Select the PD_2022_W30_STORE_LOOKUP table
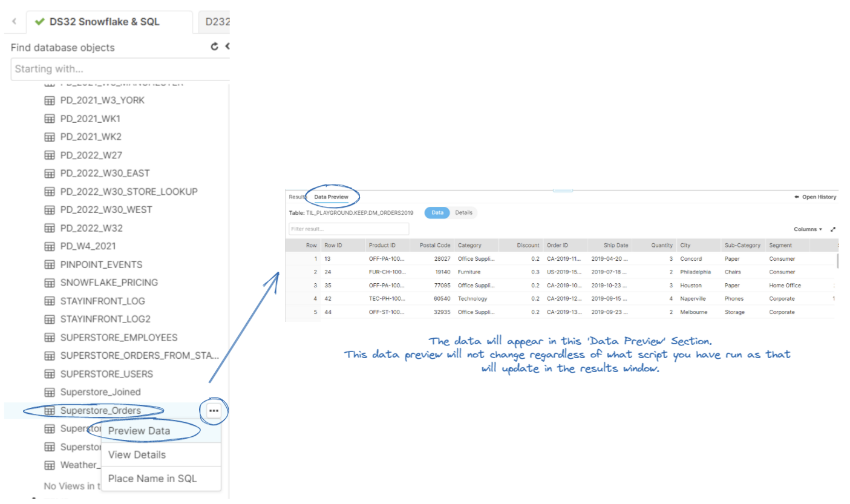 point(129,192)
